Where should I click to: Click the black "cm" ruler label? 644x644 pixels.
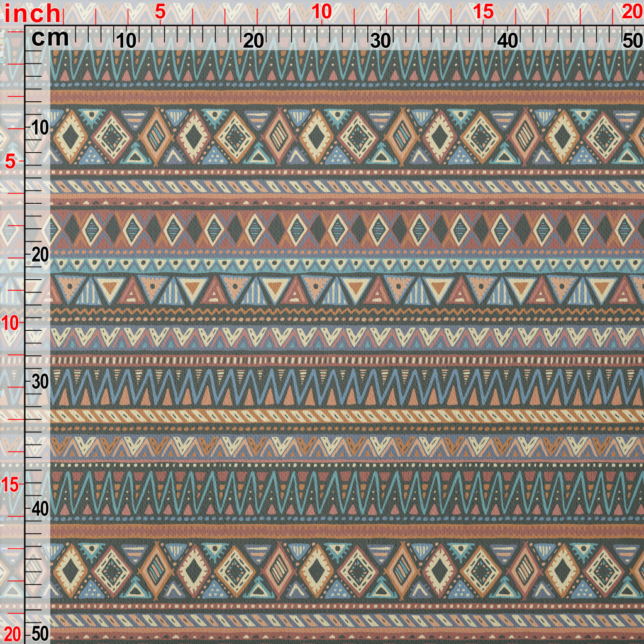click(50, 39)
